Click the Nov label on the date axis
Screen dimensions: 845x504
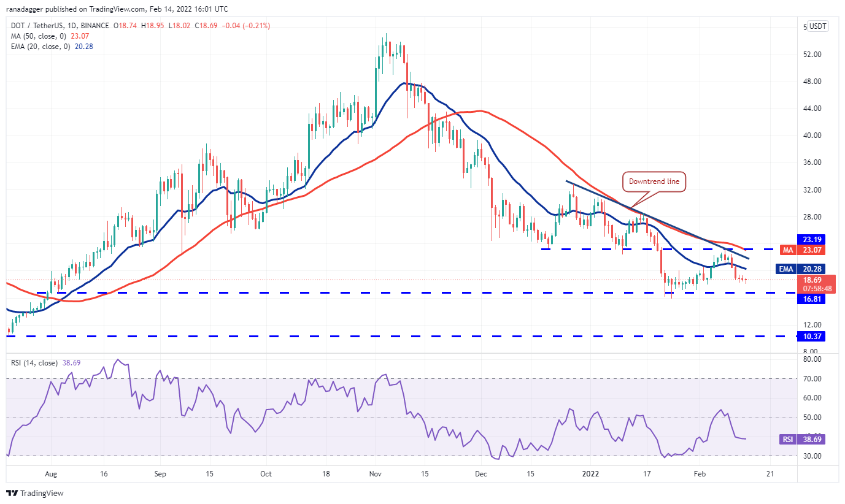[x=376, y=474]
